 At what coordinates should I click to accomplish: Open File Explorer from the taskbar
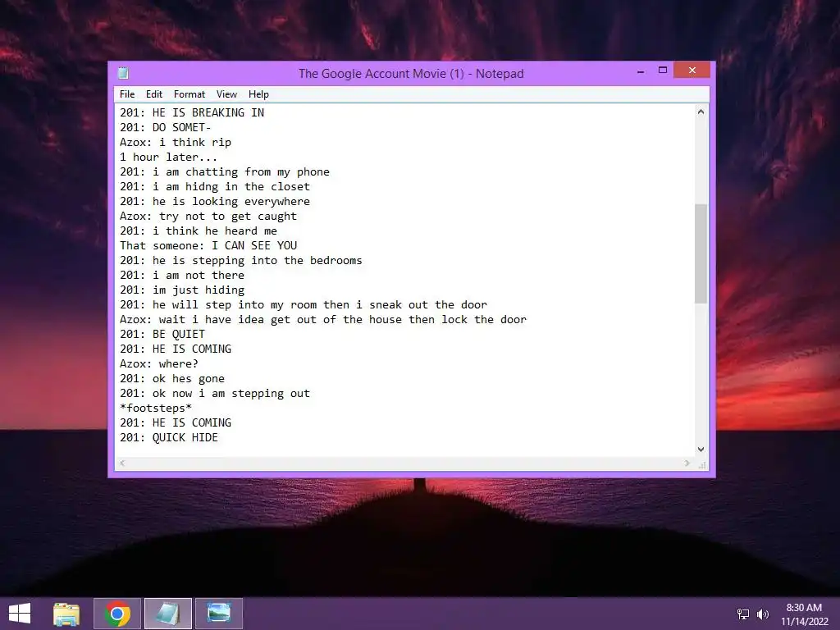click(66, 614)
